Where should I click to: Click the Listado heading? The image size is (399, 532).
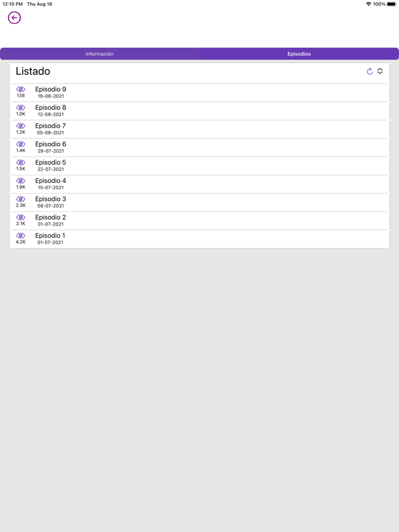[x=33, y=71]
